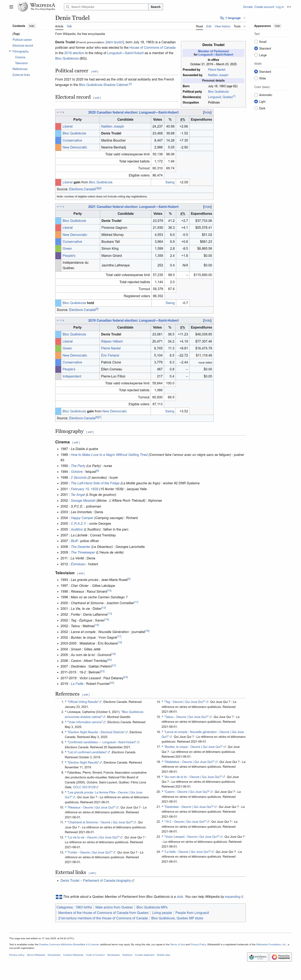The width and height of the screenshot is (301, 980).
Task: Collapse the Filmography contents section
Action: (x=10, y=51)
